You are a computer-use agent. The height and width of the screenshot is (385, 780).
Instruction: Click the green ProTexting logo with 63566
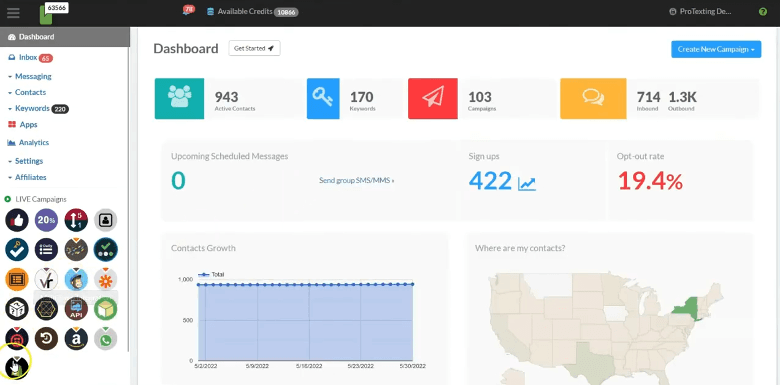pyautogui.click(x=54, y=13)
